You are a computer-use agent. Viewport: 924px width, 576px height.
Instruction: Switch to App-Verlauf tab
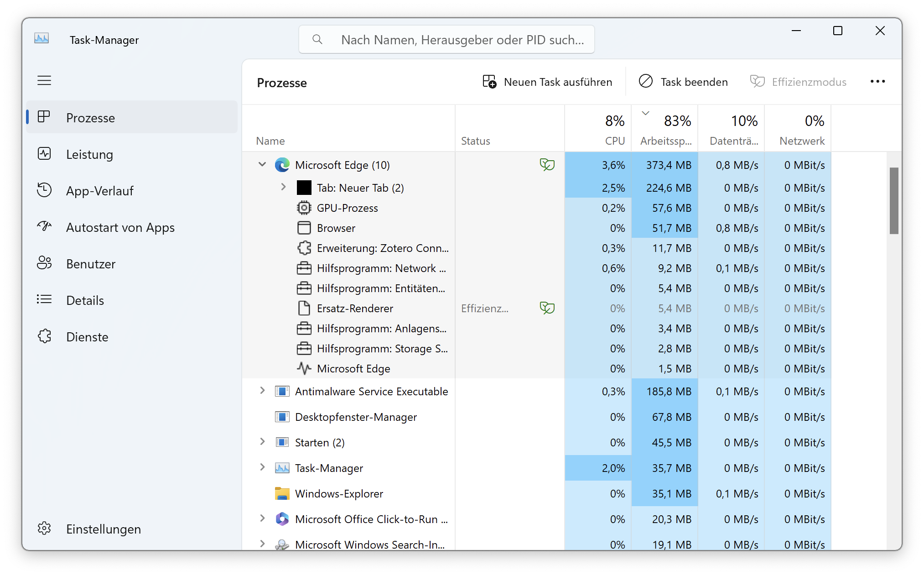(132, 190)
